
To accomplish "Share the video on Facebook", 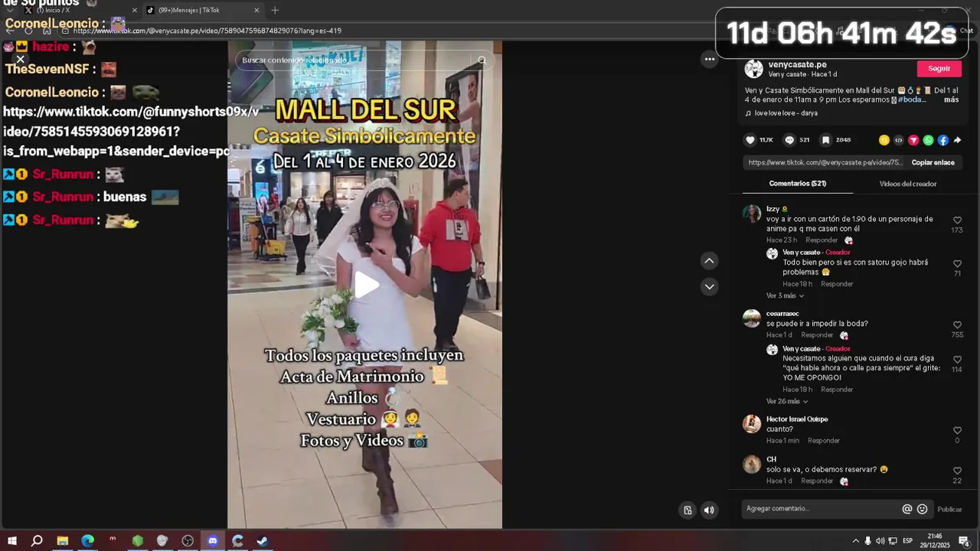I will pos(942,140).
